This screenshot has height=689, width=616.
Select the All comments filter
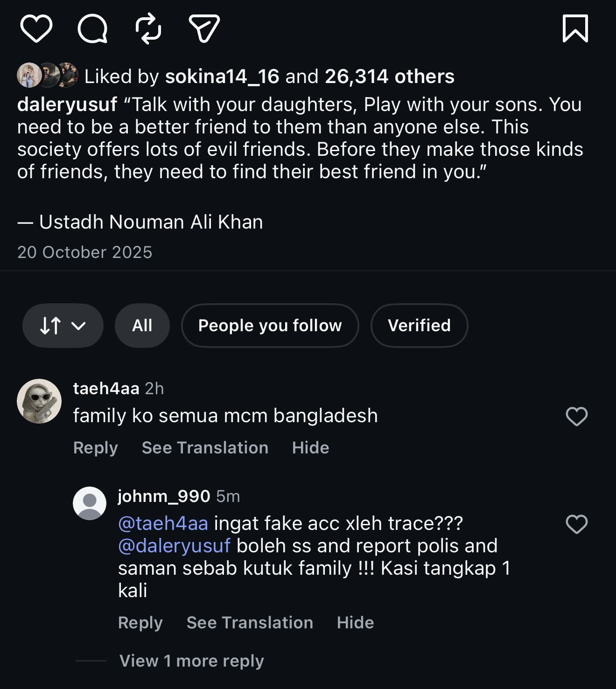142,326
